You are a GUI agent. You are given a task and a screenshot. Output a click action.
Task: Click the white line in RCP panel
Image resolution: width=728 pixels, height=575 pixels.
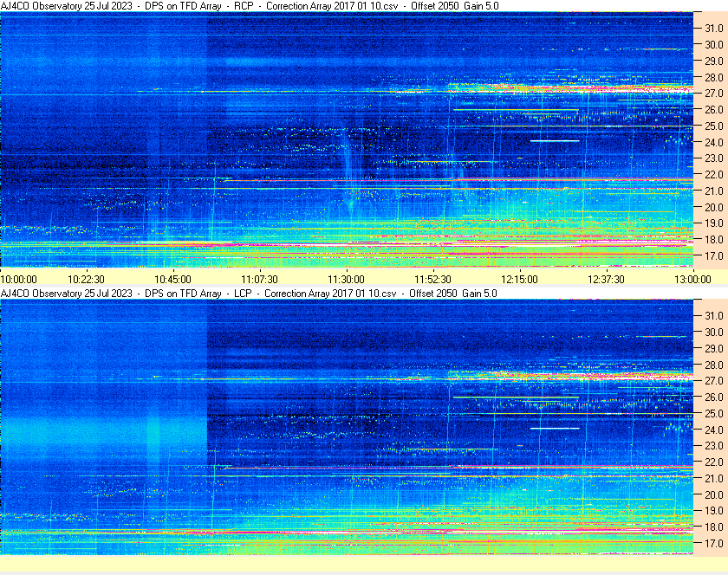pos(555,140)
